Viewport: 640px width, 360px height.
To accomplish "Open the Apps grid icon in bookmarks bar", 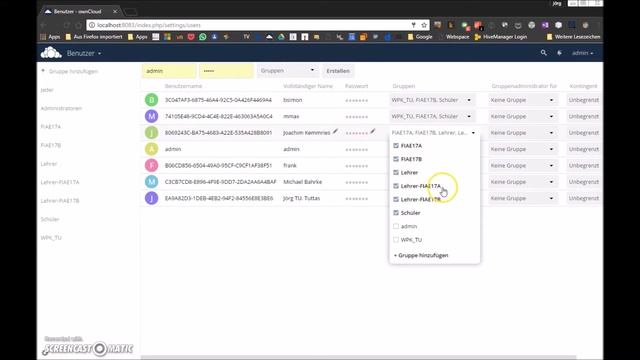I will click(x=43, y=37).
